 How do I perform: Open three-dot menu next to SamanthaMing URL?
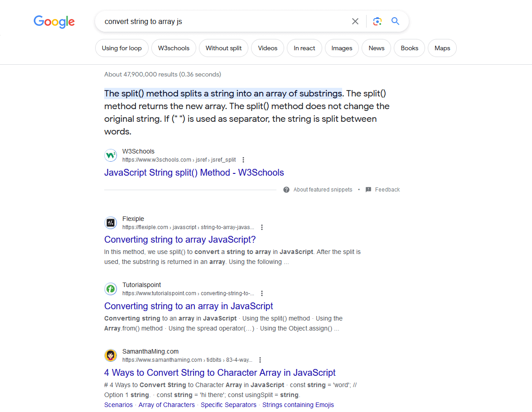coord(260,360)
